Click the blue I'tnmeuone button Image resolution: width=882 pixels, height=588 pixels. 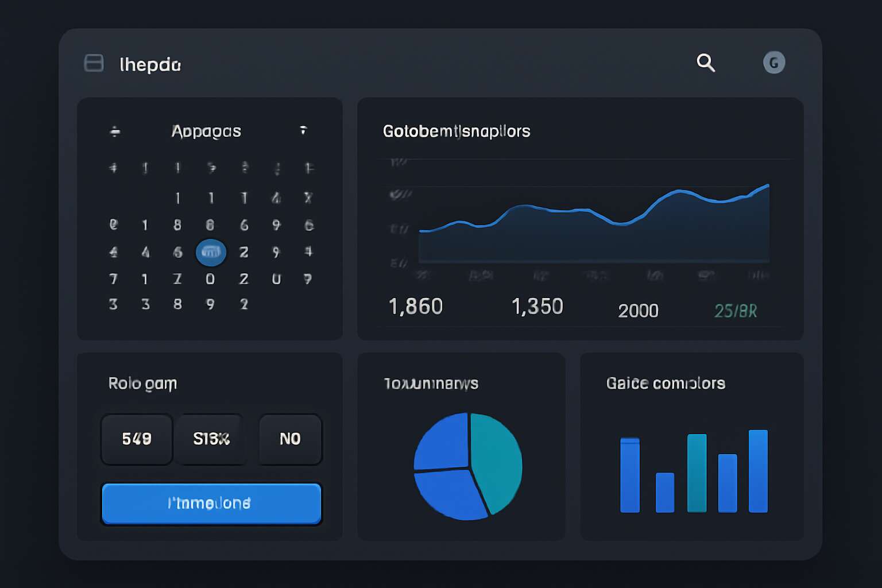coord(211,504)
